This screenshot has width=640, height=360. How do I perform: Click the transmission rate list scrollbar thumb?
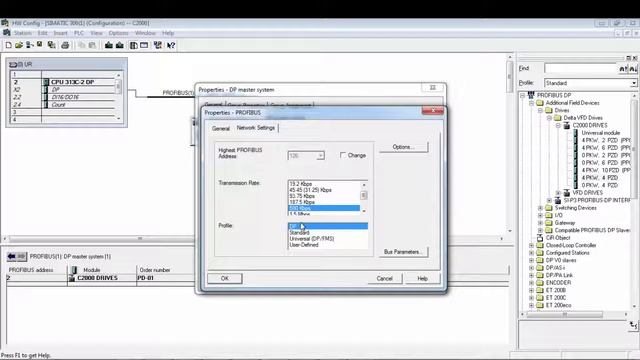(364, 196)
